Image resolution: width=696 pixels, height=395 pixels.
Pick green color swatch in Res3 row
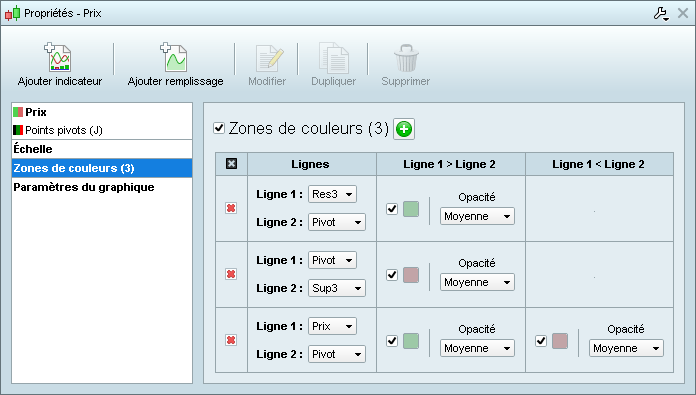[x=411, y=209]
